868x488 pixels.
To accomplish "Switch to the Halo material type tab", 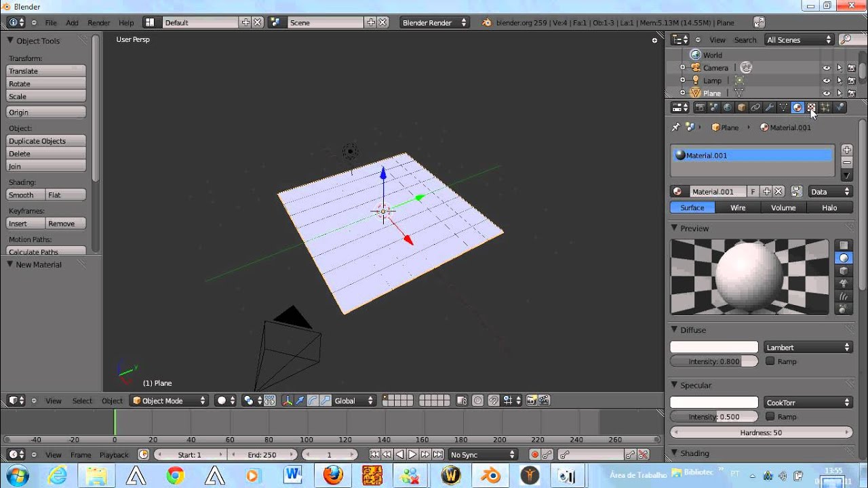I will [829, 208].
